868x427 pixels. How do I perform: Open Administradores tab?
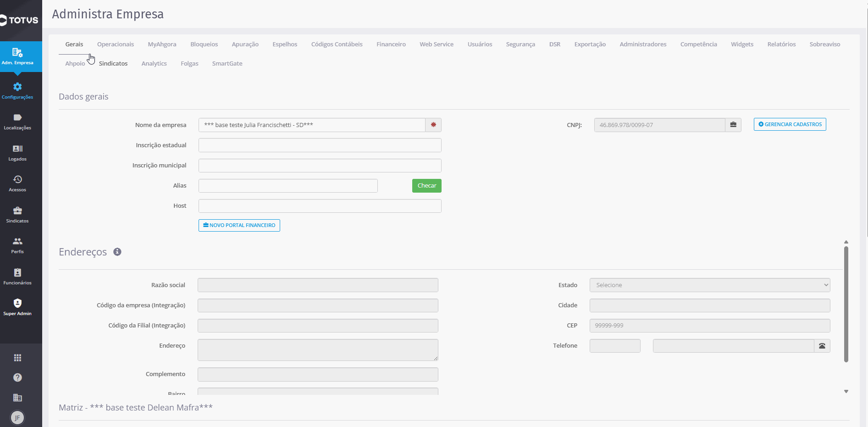643,44
